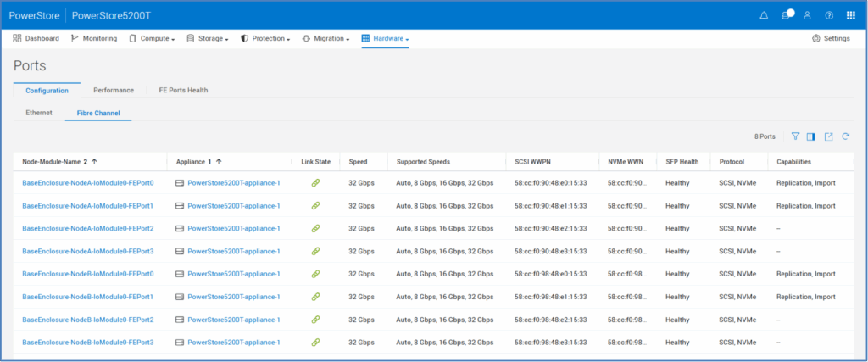Select the Configuration tab
Image resolution: width=868 pixels, height=362 pixels.
pyautogui.click(x=47, y=90)
